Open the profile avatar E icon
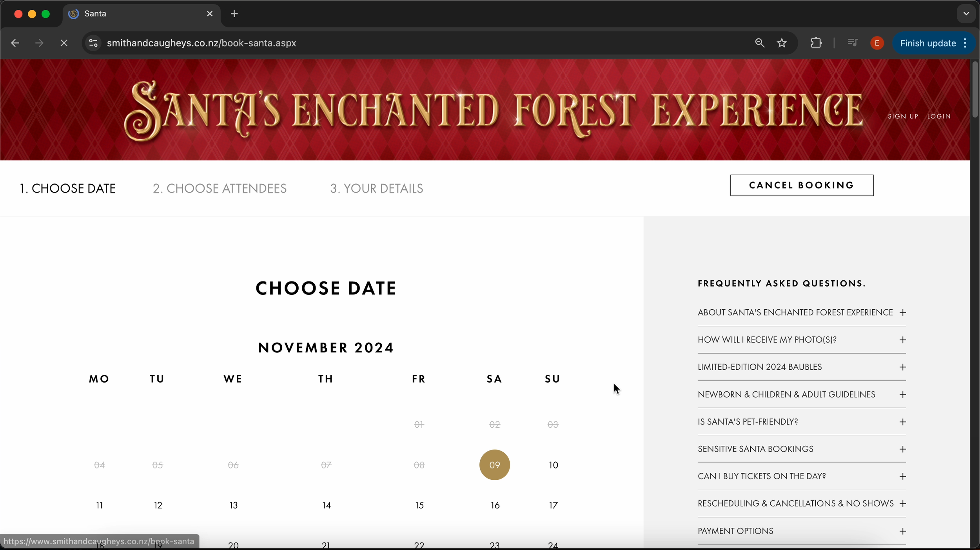 click(877, 43)
